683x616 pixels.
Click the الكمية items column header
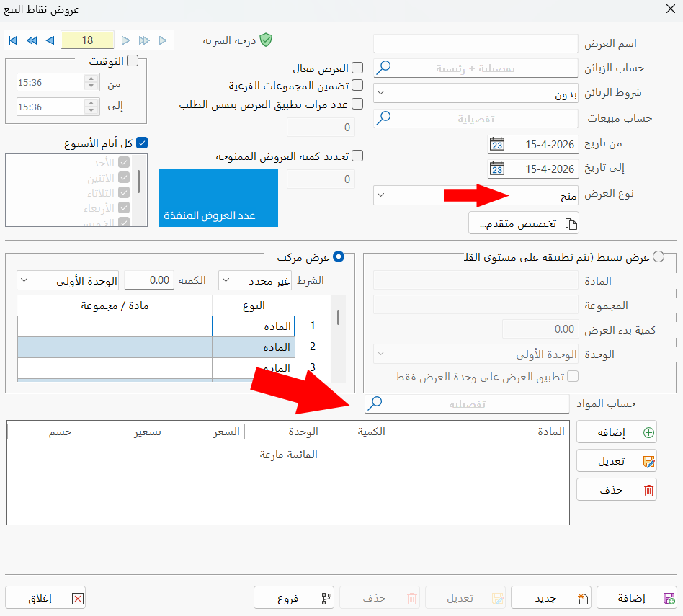(x=357, y=432)
